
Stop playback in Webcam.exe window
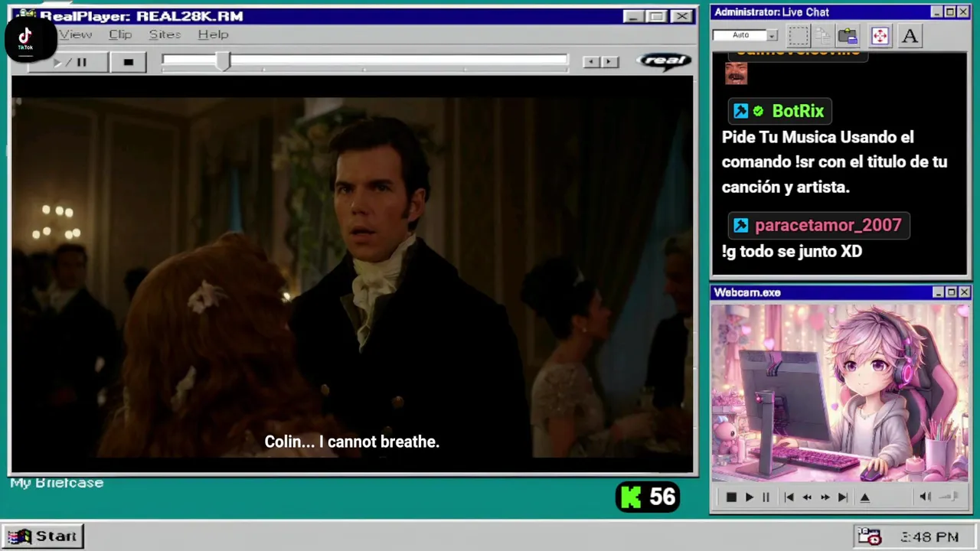731,497
